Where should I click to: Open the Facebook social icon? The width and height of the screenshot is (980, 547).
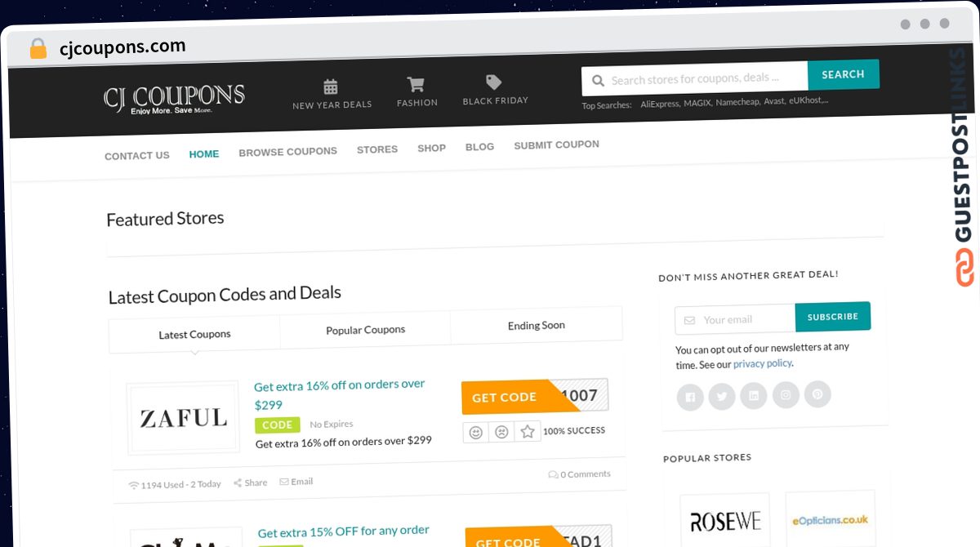click(x=690, y=398)
